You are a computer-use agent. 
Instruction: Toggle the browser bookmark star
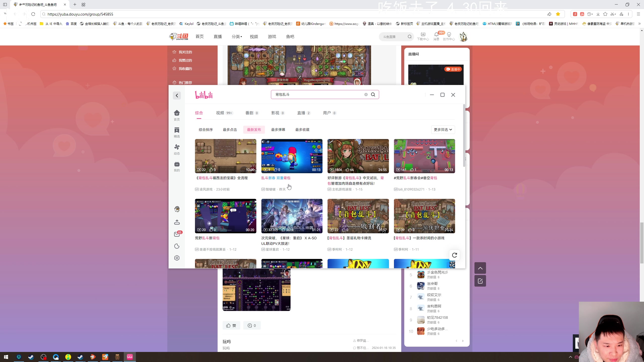(558, 14)
